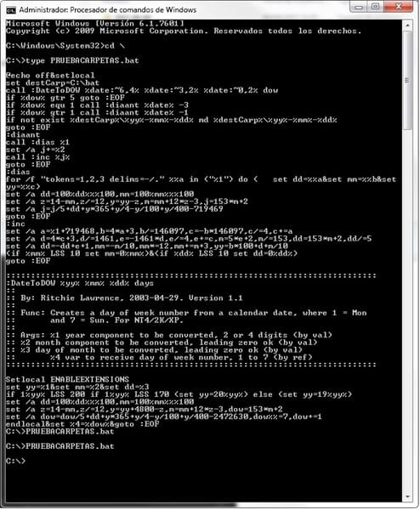This screenshot has height=510, width=420.
Task: Click the ':DateToDOW %yy% %mm% %dd% days' line
Action: click(80, 283)
